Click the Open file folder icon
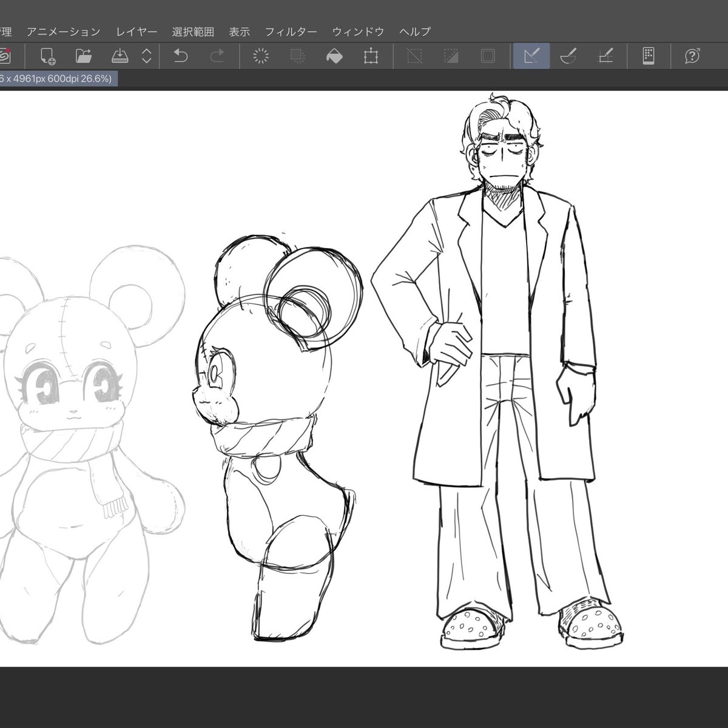 click(x=84, y=56)
